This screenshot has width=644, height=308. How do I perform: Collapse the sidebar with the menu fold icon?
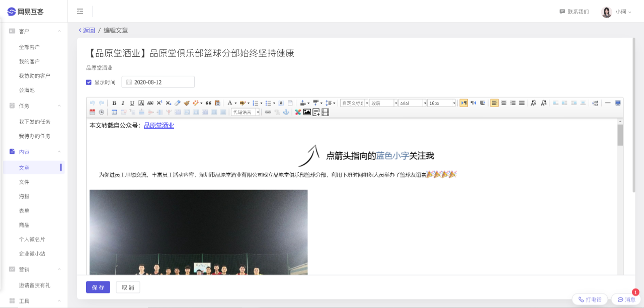80,12
